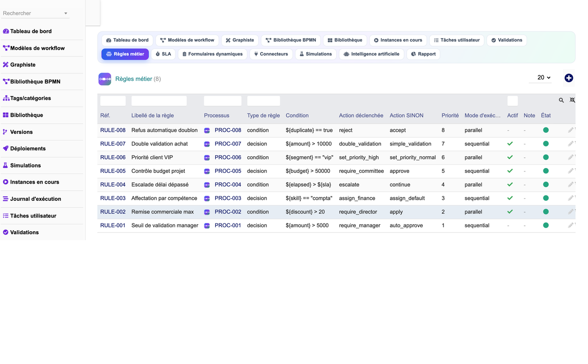Switch to the Tableau de bord top tab
The image size is (588, 364).
(x=127, y=40)
